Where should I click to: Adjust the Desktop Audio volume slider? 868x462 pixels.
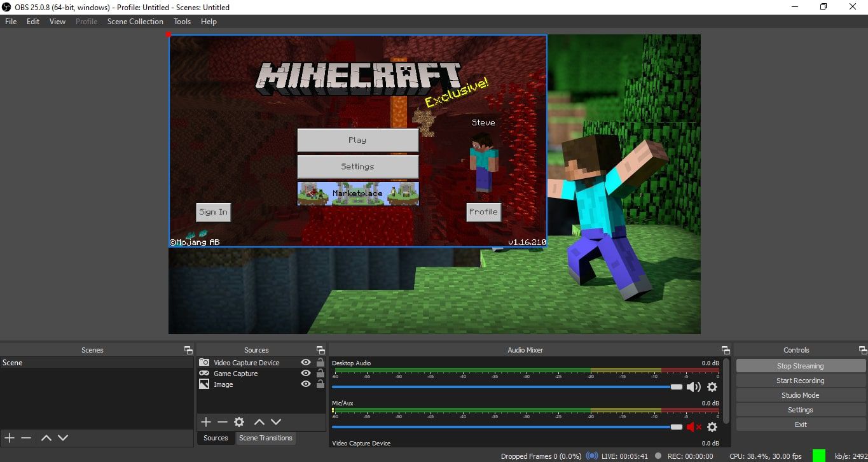507,387
